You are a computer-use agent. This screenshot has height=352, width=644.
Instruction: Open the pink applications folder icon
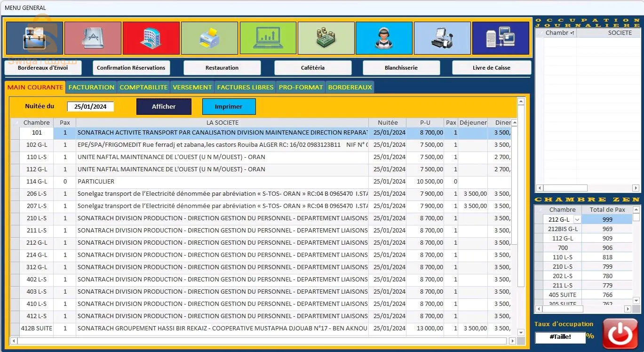93,38
